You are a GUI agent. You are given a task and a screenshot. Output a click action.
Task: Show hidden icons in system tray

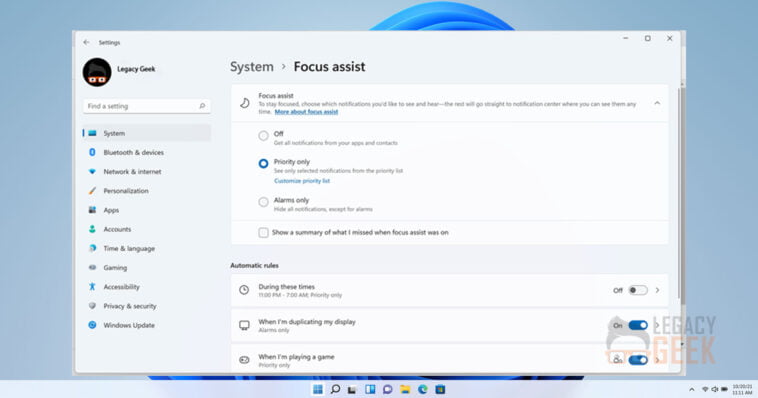(692, 389)
